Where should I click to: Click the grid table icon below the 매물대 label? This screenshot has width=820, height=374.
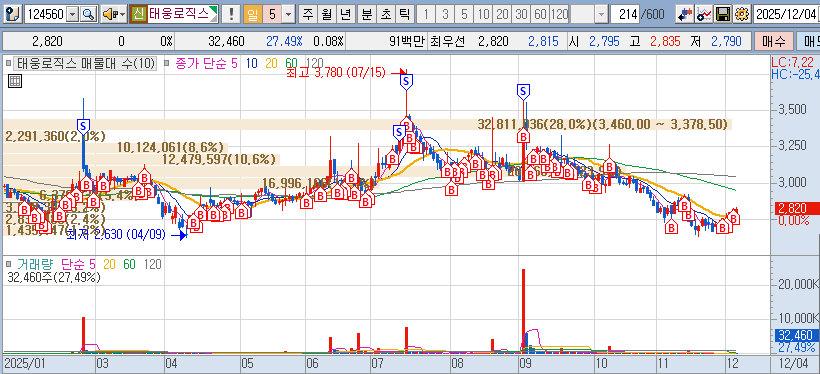[x=15, y=81]
